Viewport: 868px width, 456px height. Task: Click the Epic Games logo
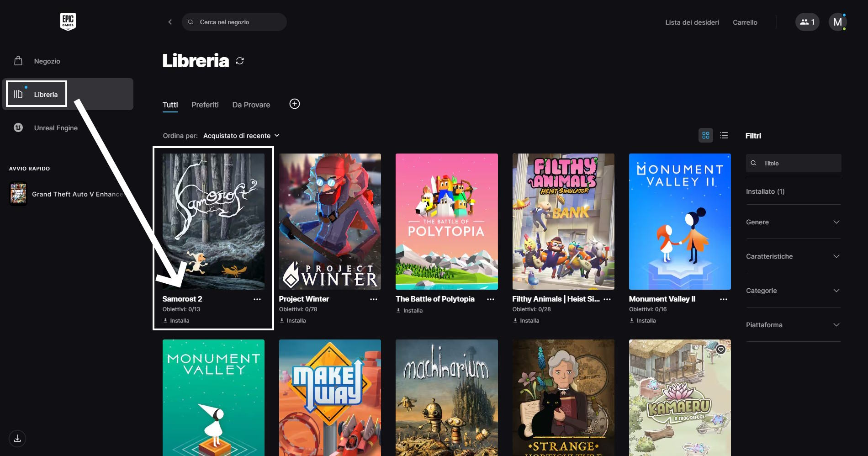pos(68,21)
